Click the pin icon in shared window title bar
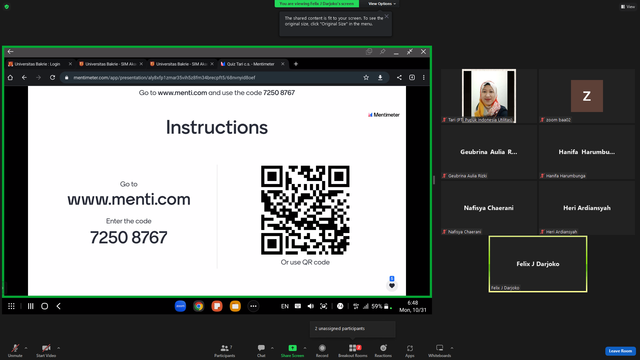640x360 pixels. coord(382,52)
